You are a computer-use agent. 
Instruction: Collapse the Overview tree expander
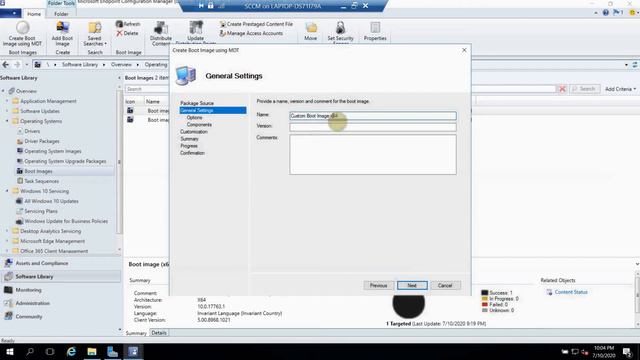[3, 91]
